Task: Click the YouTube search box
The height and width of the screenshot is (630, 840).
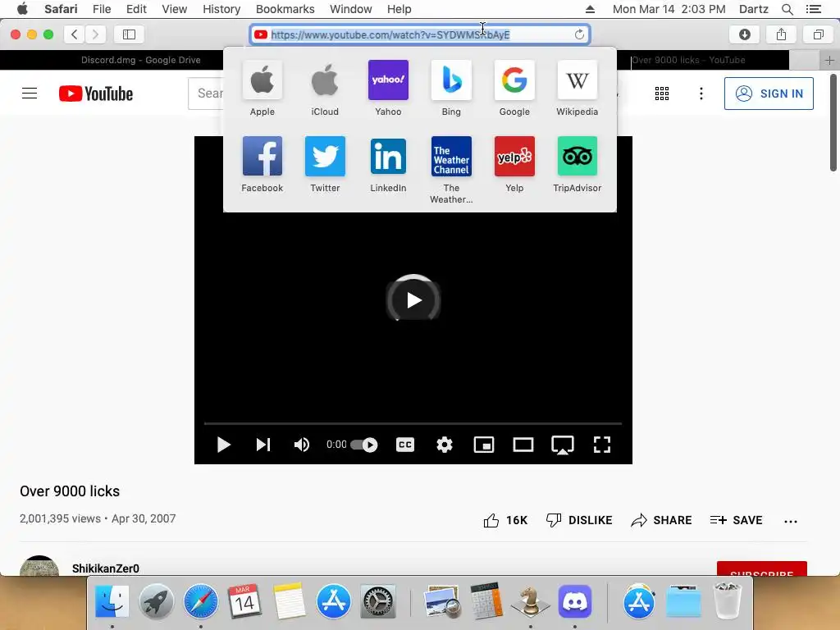Action: tap(206, 94)
